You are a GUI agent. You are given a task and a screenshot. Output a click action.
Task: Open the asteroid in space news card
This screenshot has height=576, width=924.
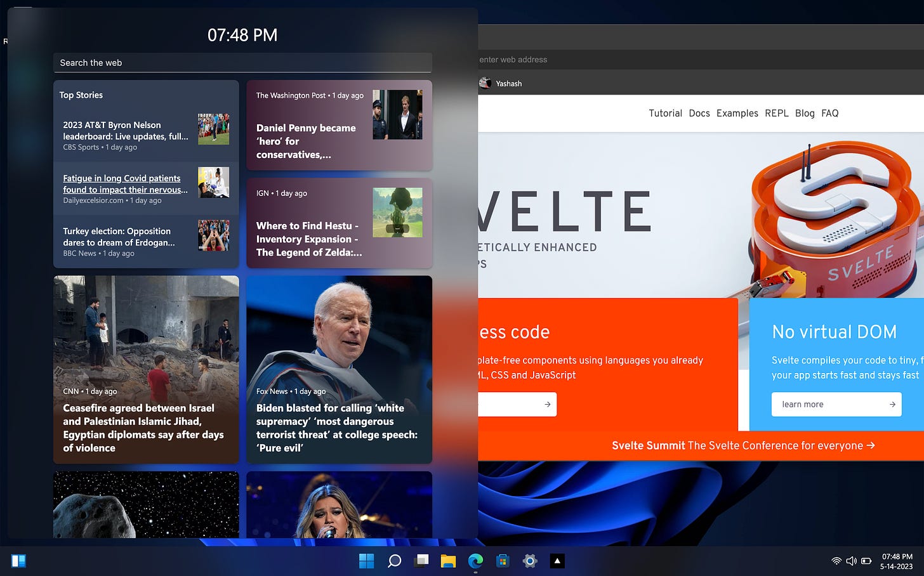pos(146,504)
